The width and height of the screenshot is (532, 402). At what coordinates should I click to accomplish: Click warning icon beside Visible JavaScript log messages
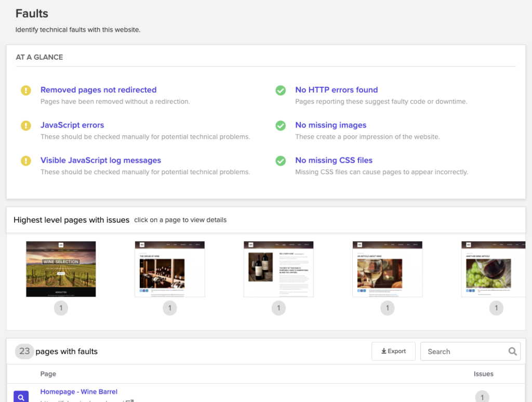click(26, 161)
